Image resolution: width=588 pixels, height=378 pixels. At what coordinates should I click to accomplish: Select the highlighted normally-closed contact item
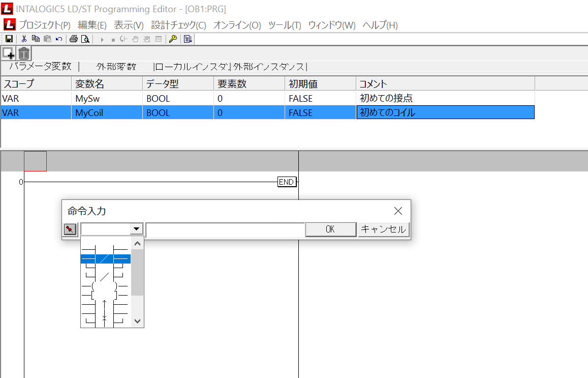105,259
